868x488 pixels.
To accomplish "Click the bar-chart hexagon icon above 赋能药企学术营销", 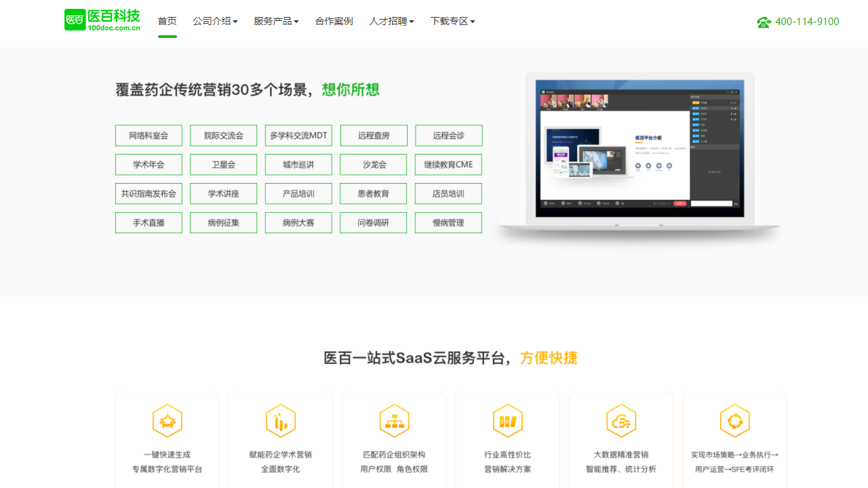I will [x=281, y=420].
